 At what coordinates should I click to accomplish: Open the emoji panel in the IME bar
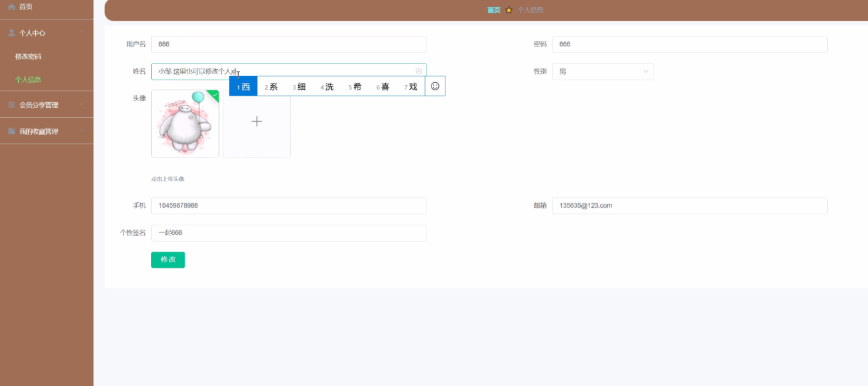coord(435,86)
